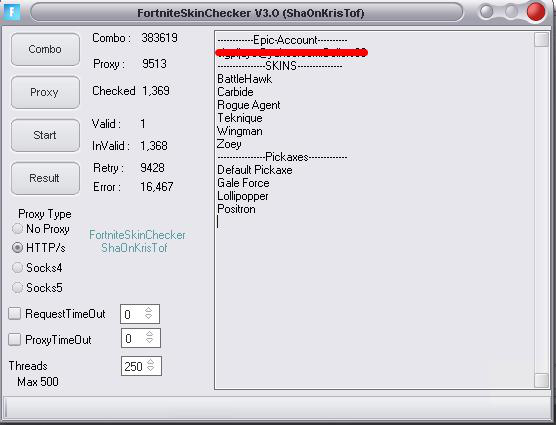
Task: Click the red close button
Action: (535, 12)
